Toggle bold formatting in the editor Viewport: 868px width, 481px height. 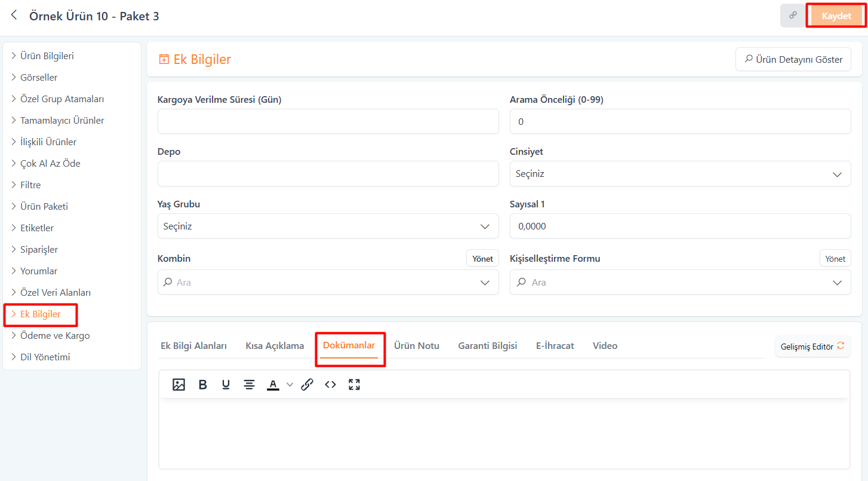tap(202, 385)
